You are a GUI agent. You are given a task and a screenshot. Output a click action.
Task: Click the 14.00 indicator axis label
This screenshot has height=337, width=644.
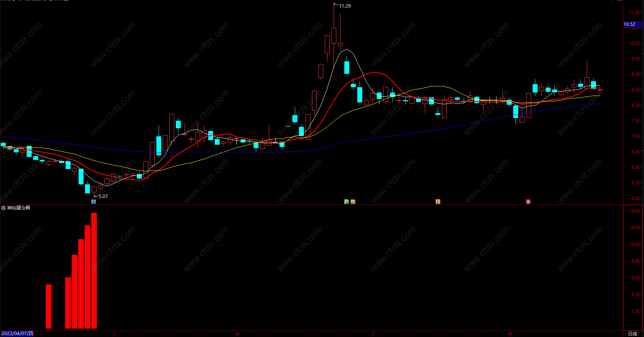click(x=635, y=211)
